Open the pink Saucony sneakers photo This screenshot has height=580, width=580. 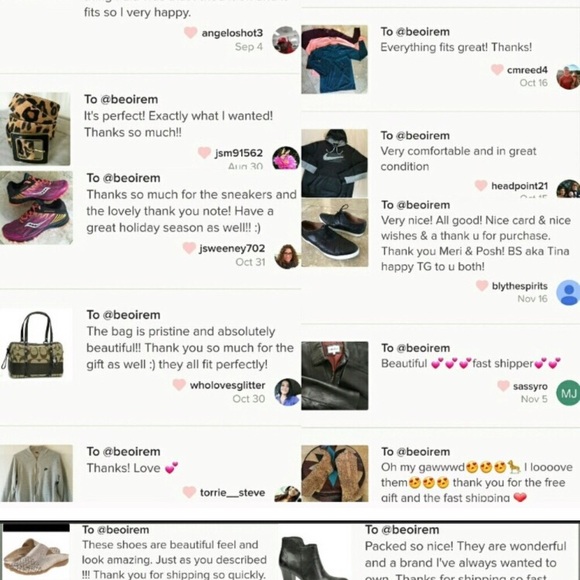click(36, 208)
